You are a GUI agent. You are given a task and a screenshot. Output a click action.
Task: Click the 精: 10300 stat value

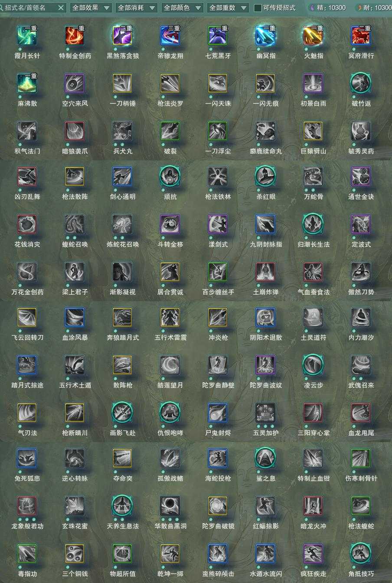click(x=331, y=7)
